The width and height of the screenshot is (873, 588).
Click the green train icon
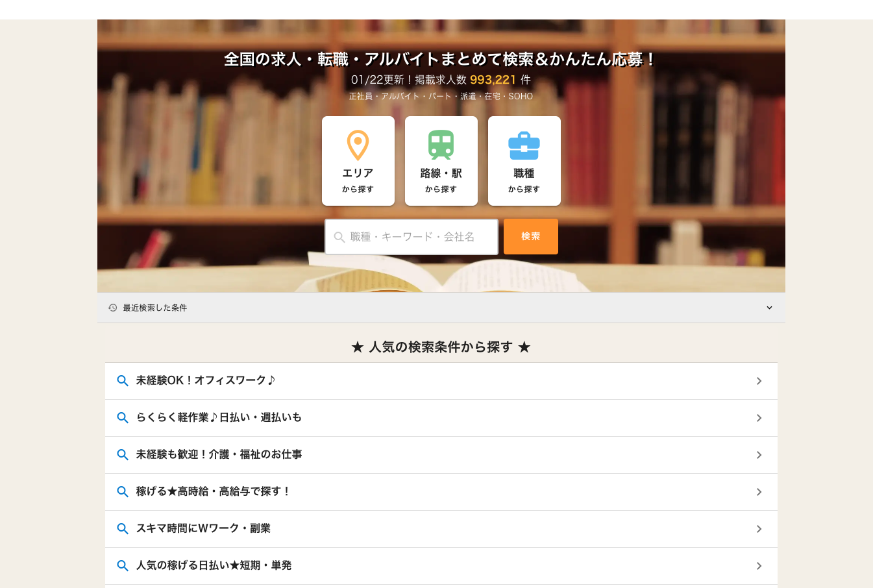pyautogui.click(x=441, y=145)
